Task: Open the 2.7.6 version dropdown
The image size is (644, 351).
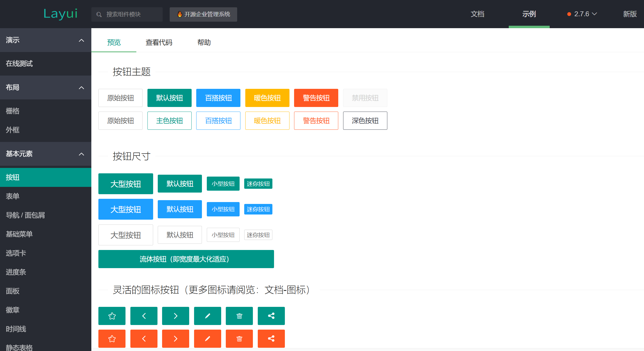Action: click(x=582, y=14)
